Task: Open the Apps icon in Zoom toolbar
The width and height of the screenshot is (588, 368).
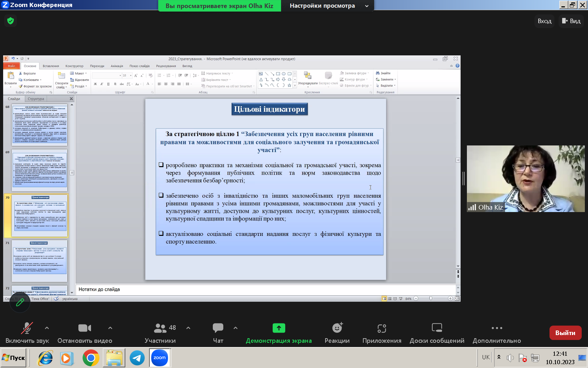Action: [381, 328]
